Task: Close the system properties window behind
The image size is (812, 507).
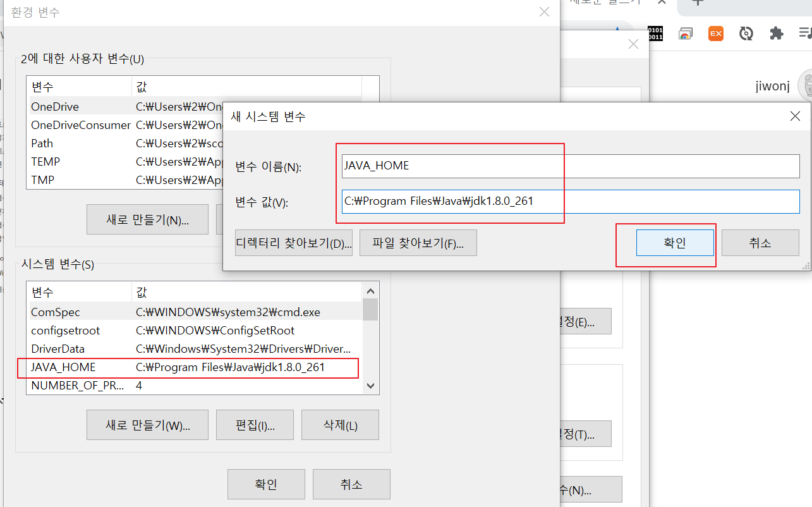Action: [633, 44]
